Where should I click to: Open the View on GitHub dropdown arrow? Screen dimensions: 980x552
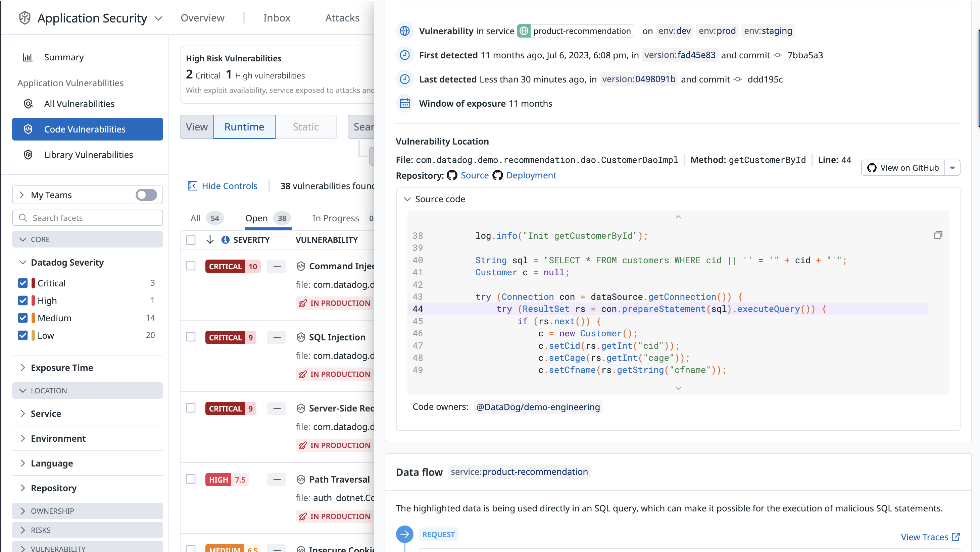[x=952, y=168]
